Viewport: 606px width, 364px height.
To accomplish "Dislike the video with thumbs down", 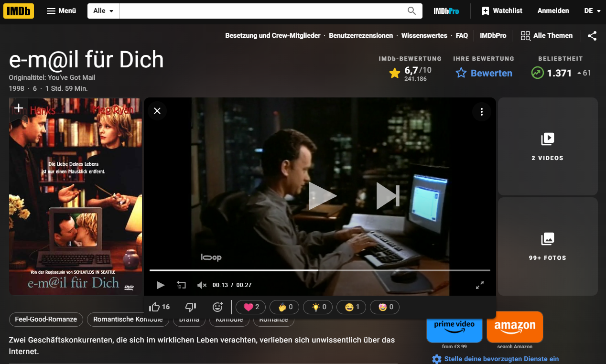I will 190,307.
